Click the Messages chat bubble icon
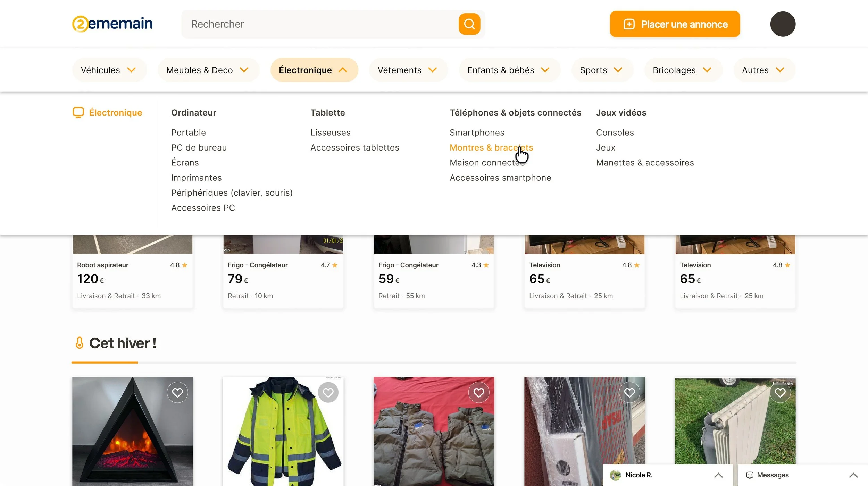This screenshot has width=868, height=486. [750, 475]
